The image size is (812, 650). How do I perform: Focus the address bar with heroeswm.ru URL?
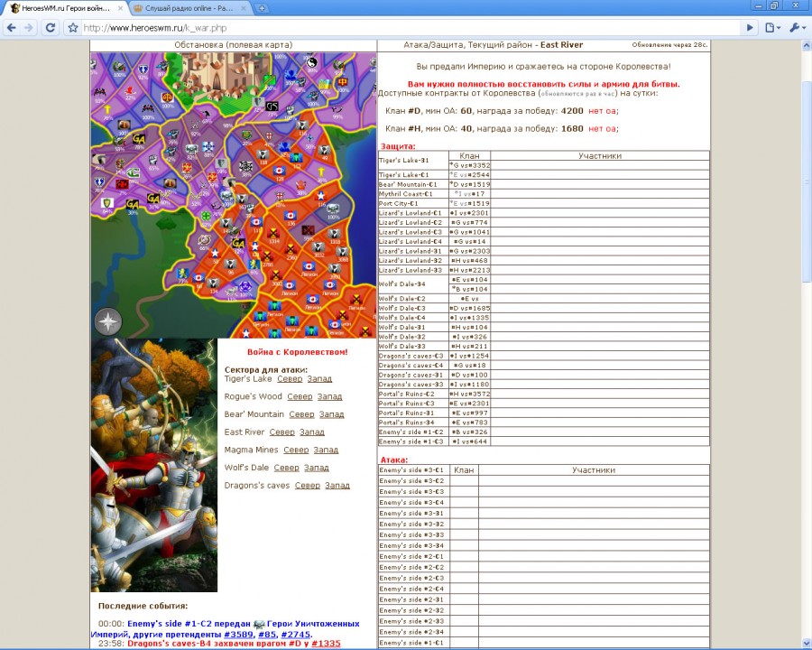coord(409,28)
